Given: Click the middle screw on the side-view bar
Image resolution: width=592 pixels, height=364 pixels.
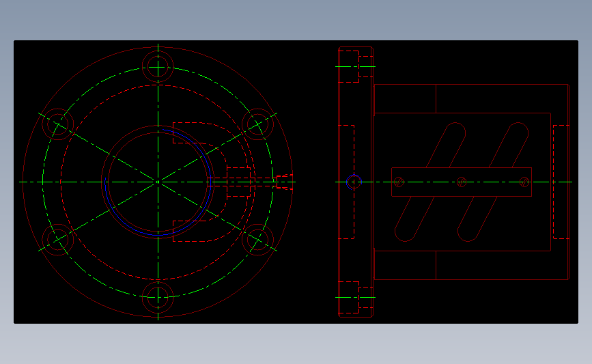Looking at the screenshot, I should pos(462,182).
